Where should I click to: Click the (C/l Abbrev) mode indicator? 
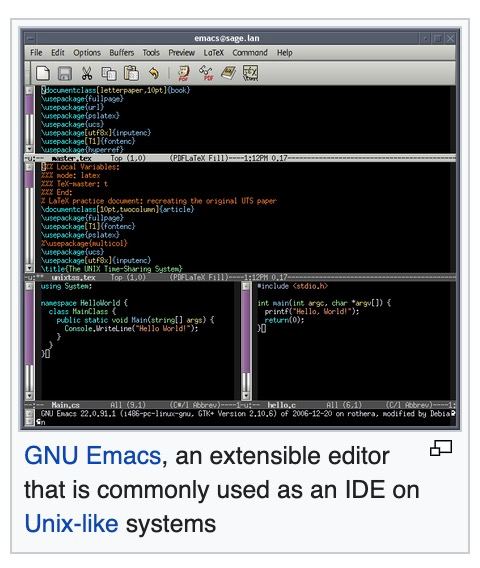point(409,405)
